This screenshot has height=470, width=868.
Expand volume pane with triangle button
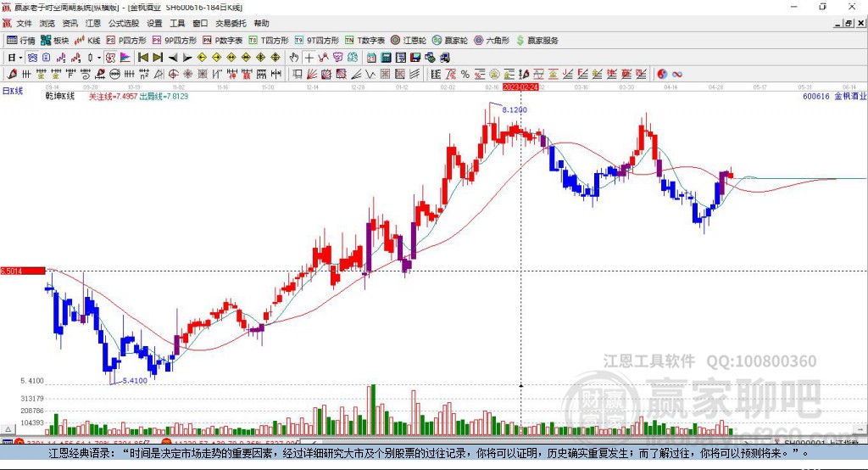8,429
